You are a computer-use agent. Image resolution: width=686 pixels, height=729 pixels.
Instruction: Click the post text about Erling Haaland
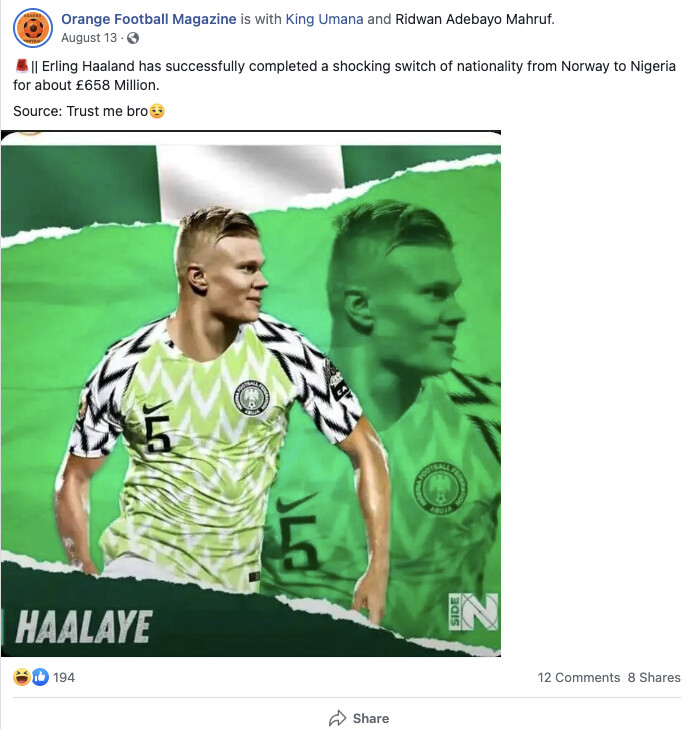coord(344,75)
